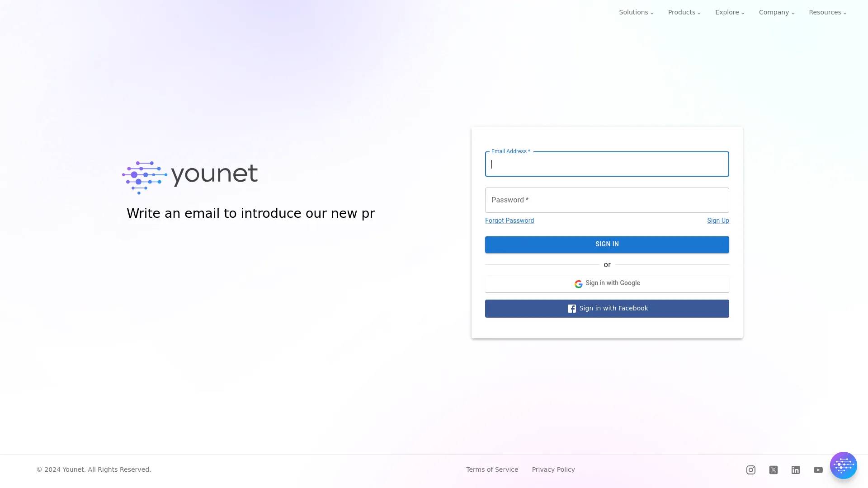The width and height of the screenshot is (868, 488).
Task: Expand the Products navigation dropdown
Action: (684, 13)
